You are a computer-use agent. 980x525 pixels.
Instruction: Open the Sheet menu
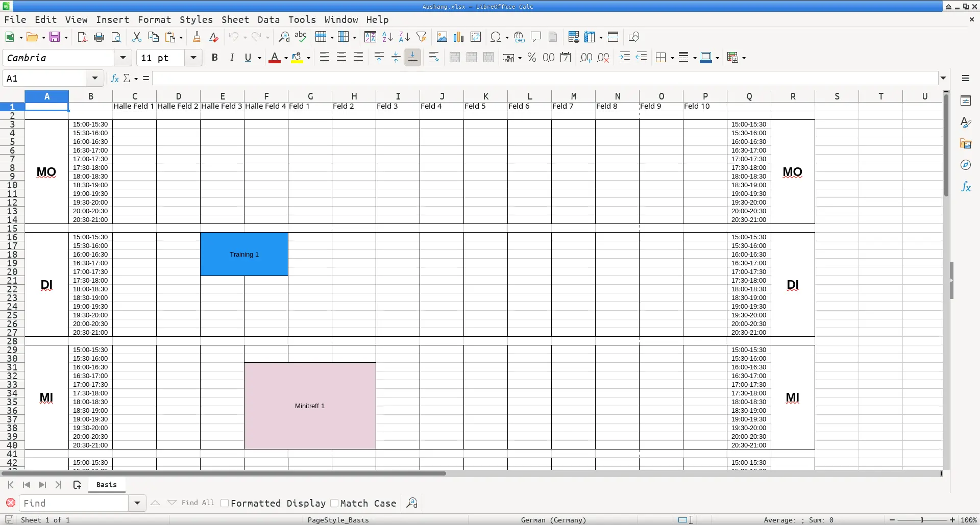point(235,19)
